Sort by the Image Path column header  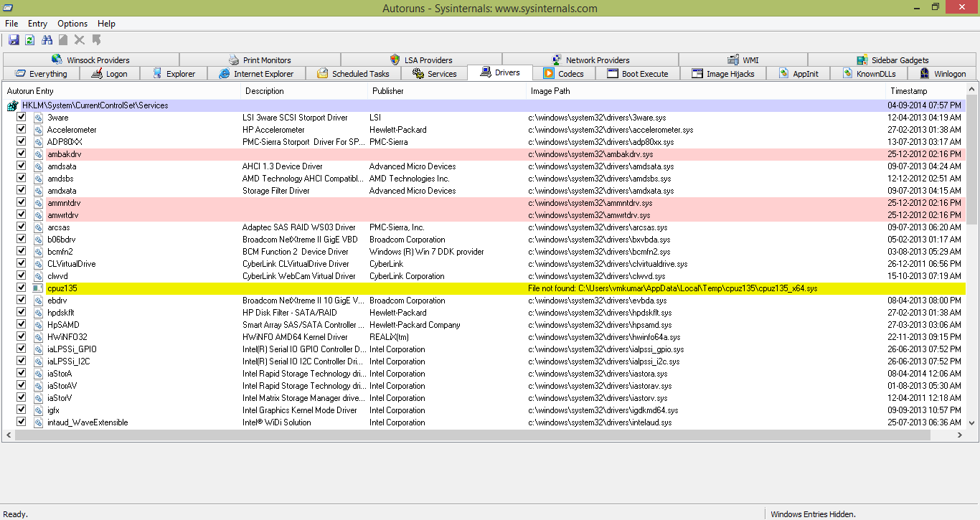point(706,91)
